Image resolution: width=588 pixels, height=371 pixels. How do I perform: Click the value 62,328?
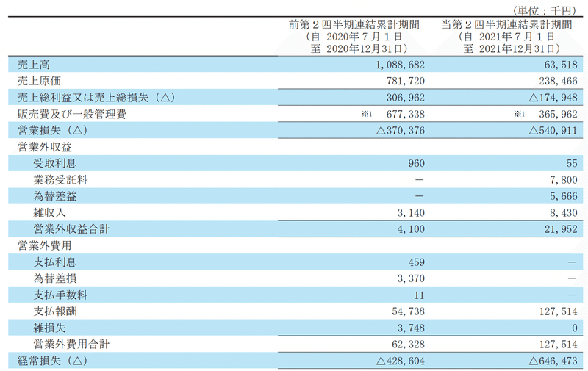coord(409,345)
